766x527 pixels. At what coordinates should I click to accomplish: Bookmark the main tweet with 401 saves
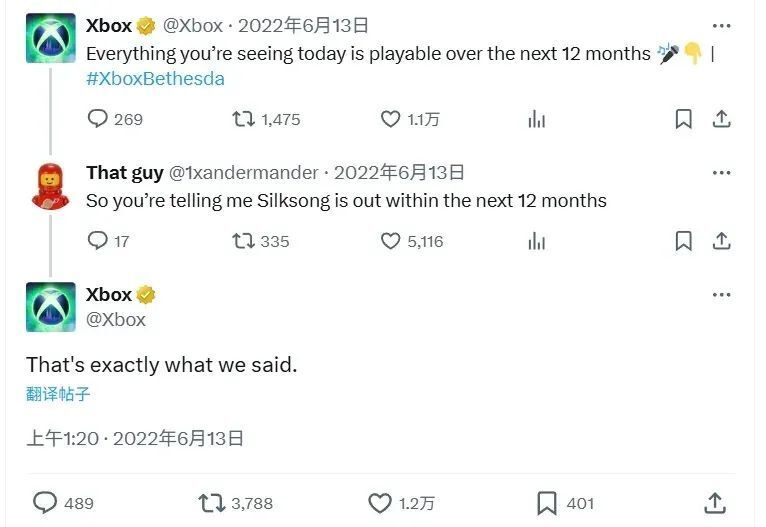pyautogui.click(x=547, y=503)
